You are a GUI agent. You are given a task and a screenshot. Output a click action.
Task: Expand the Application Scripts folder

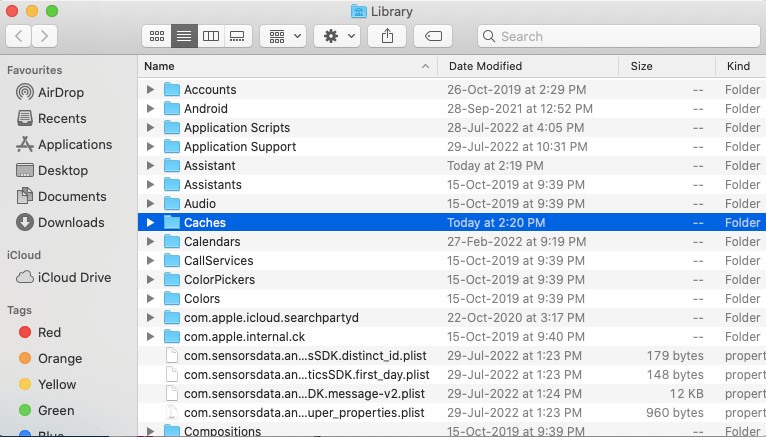tap(150, 127)
